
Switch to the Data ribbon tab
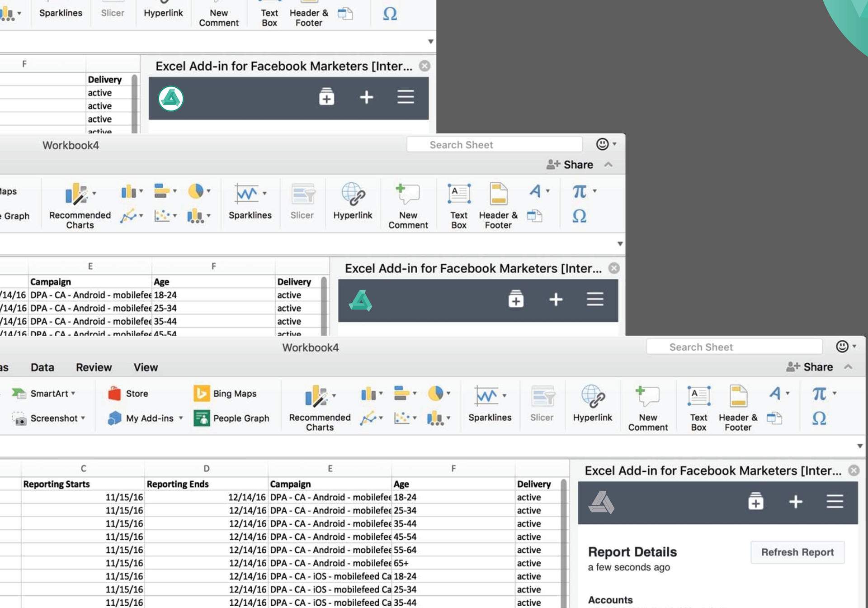pos(42,367)
